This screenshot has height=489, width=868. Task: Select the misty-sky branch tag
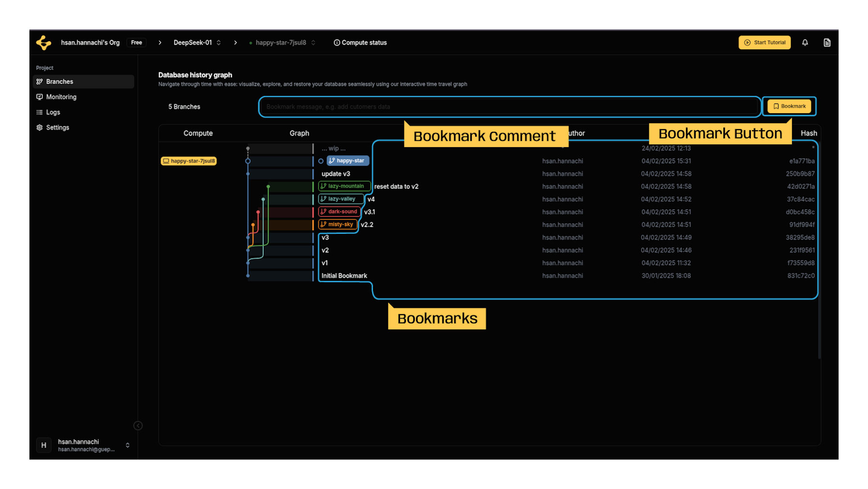point(338,224)
